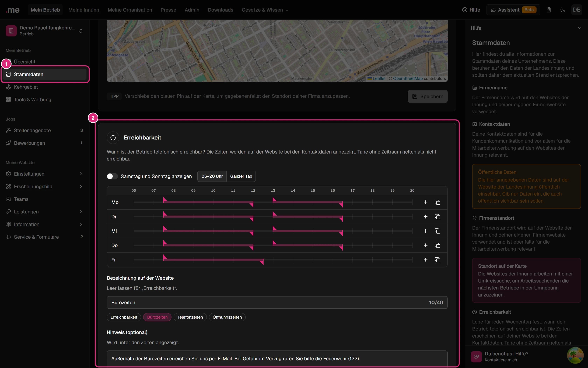Toggle dark mode moon icon
The image size is (588, 368).
pos(563,10)
